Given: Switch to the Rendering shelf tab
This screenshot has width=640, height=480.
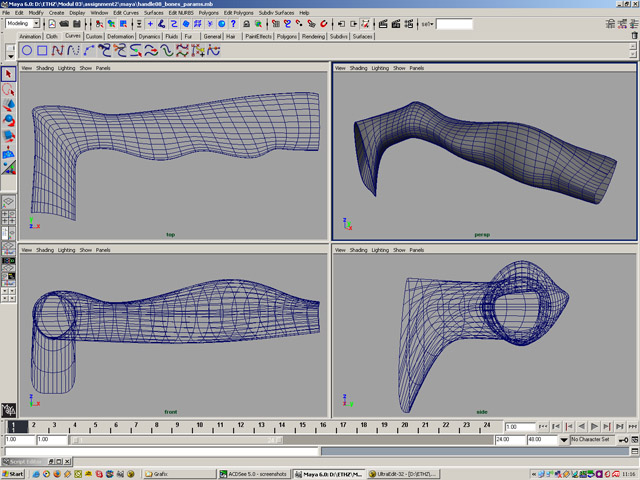Looking at the screenshot, I should [x=313, y=36].
